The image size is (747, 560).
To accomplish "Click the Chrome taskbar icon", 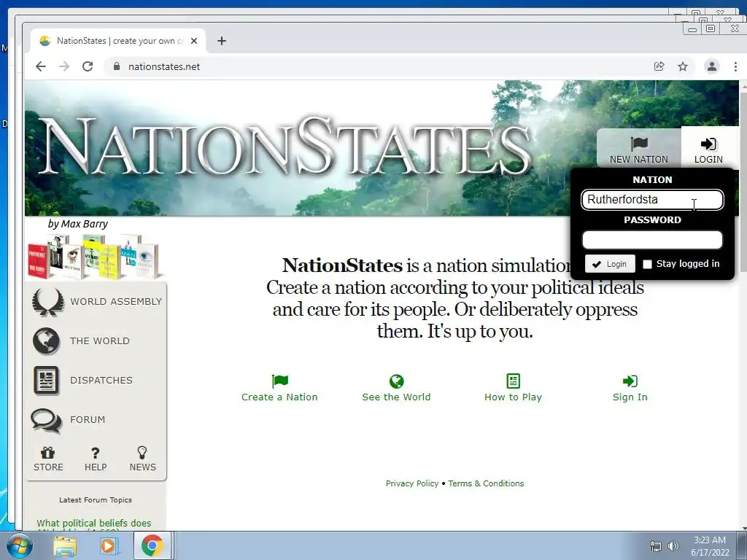I will coord(152,545).
